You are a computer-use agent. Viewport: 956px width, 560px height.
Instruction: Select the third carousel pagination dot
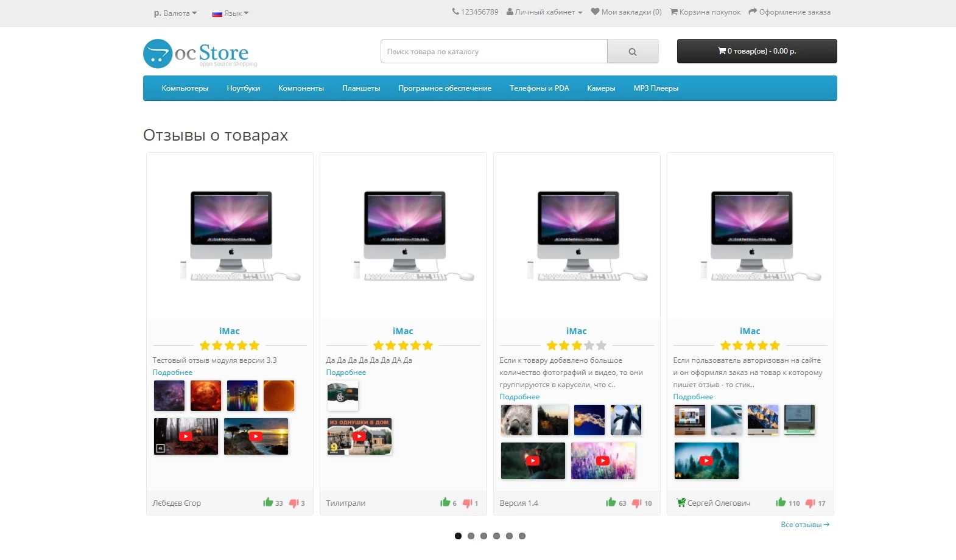tap(483, 536)
